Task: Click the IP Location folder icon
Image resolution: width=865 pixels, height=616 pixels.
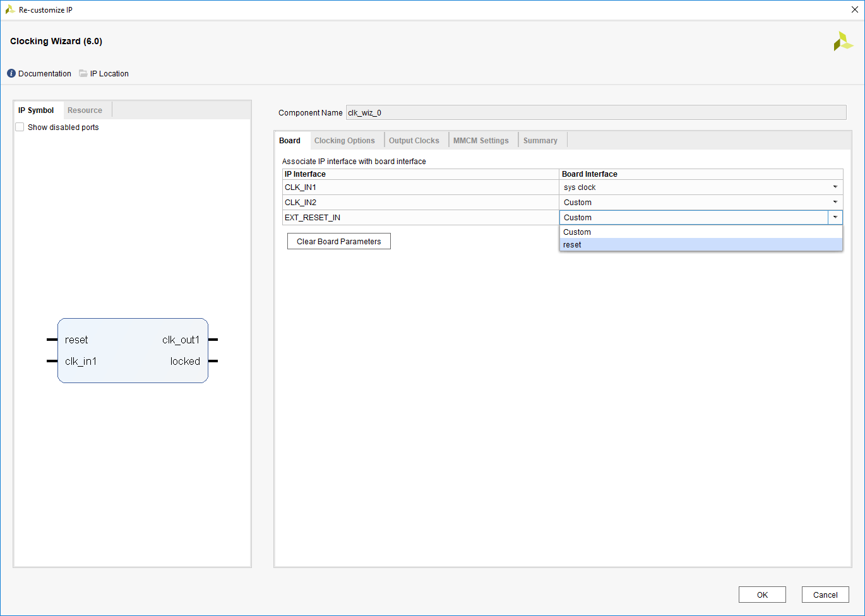Action: point(83,73)
